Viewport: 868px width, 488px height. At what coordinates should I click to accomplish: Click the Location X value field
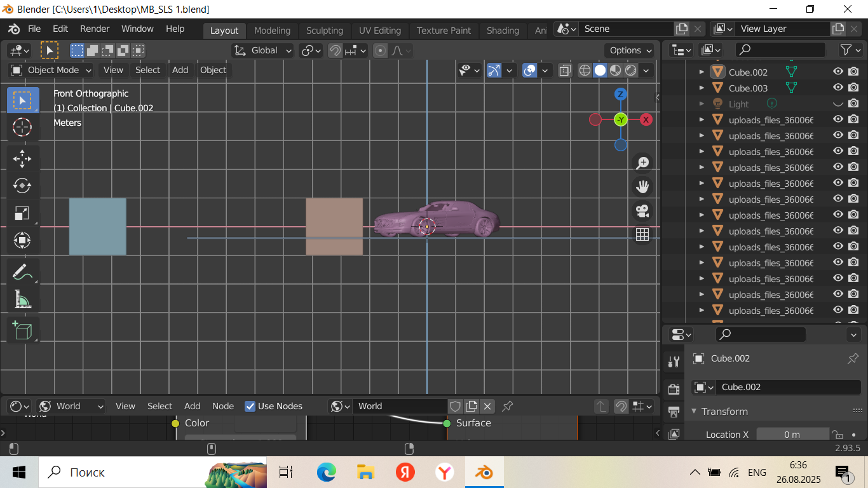[x=792, y=435]
